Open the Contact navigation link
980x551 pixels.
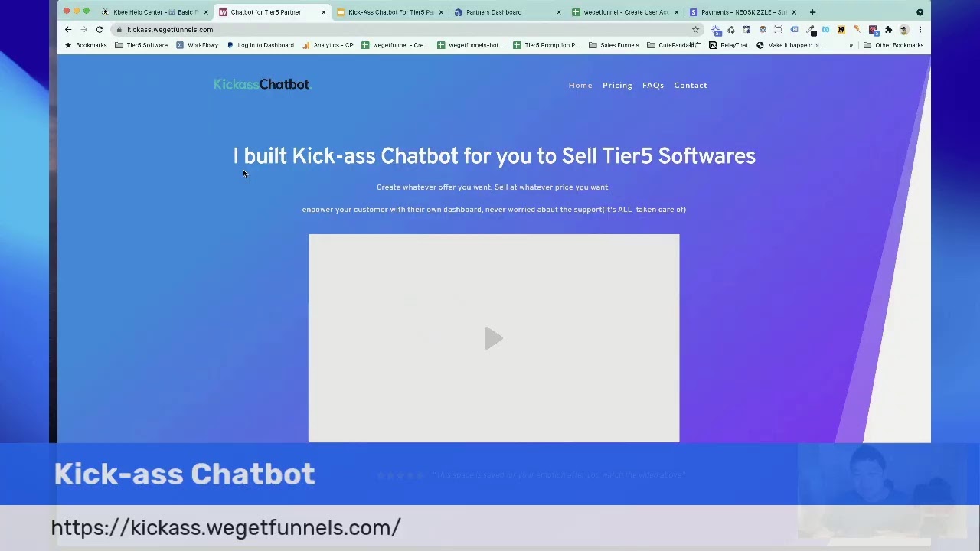coord(691,85)
